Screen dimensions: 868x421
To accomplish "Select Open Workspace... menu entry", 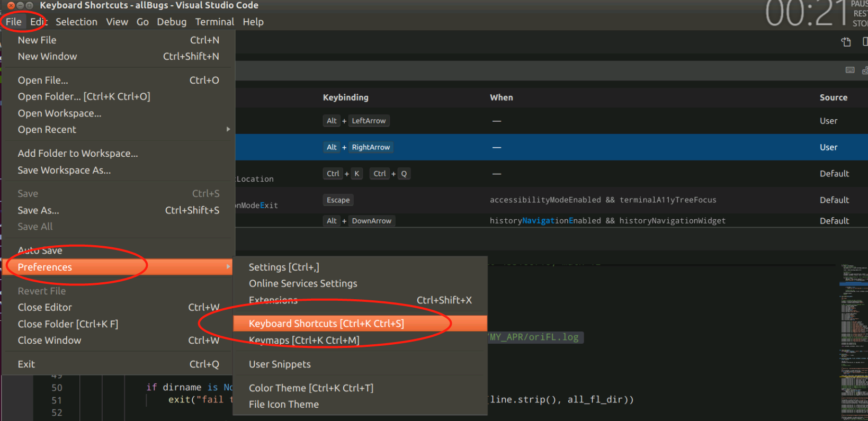I will click(119, 113).
